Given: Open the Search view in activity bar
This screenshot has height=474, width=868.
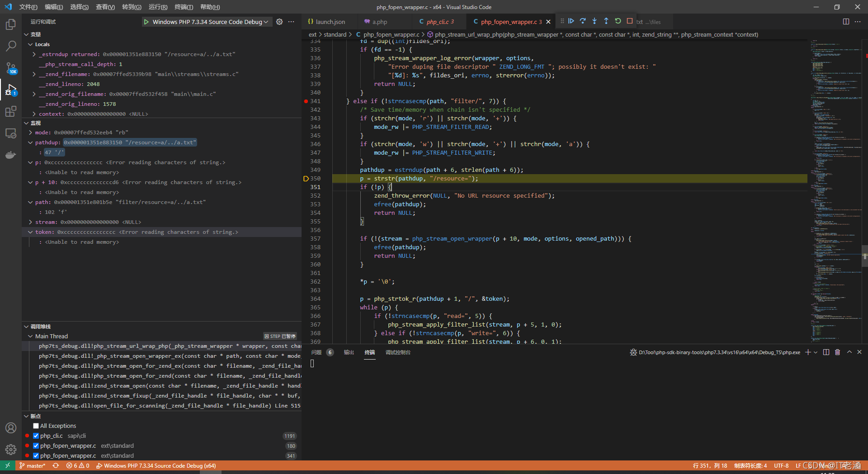Looking at the screenshot, I should [11, 46].
